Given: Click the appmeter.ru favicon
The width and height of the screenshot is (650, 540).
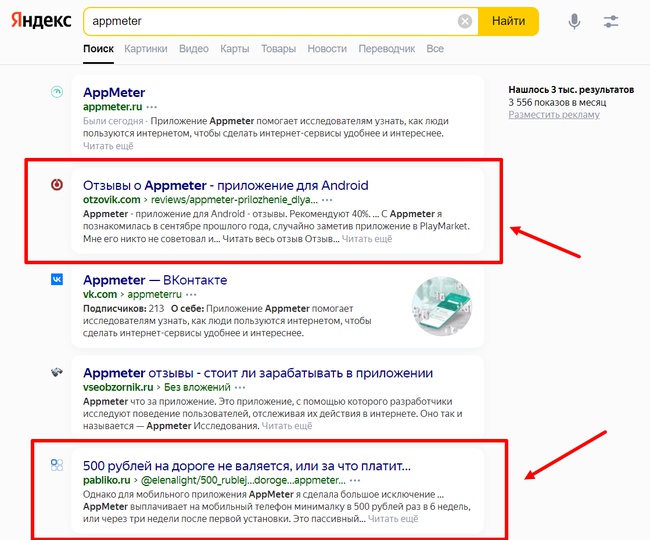Looking at the screenshot, I should click(57, 92).
